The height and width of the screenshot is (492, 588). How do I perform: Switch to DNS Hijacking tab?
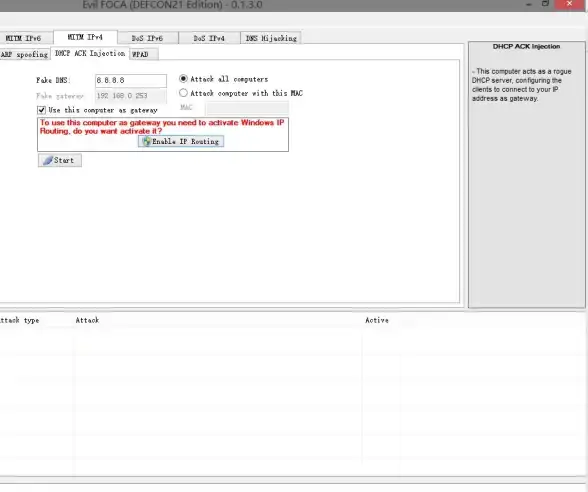click(271, 38)
